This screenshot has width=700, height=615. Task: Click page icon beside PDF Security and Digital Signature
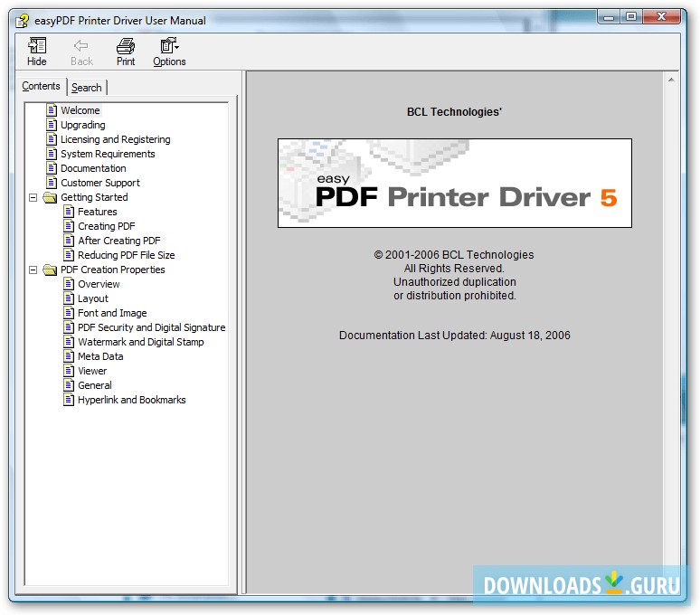[x=69, y=327]
